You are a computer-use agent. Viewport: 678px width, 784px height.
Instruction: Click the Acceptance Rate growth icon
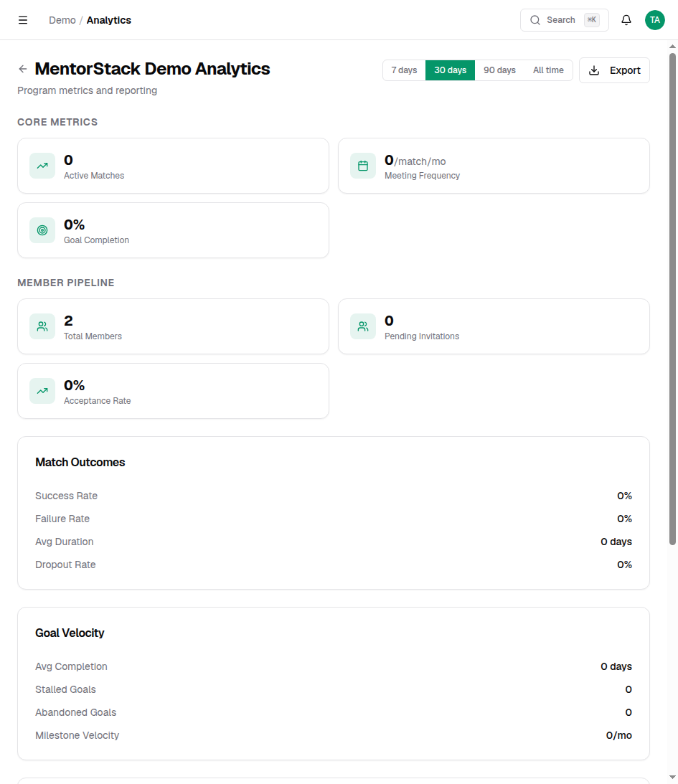pos(42,391)
